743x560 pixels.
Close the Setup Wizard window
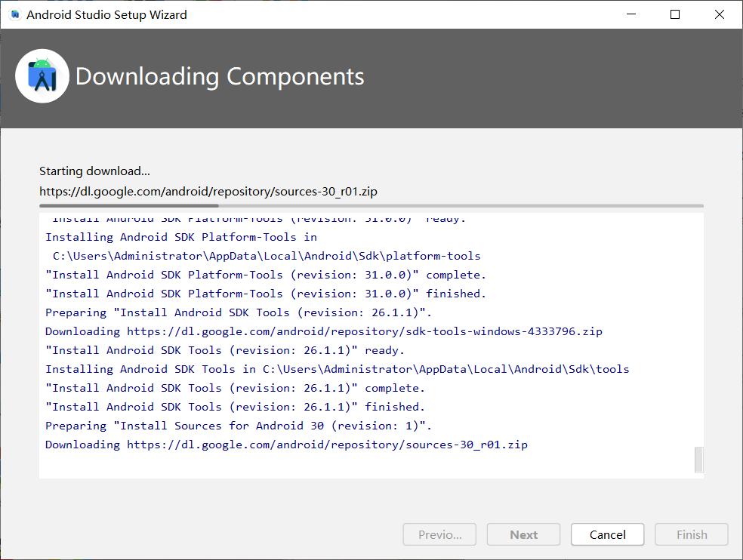720,14
